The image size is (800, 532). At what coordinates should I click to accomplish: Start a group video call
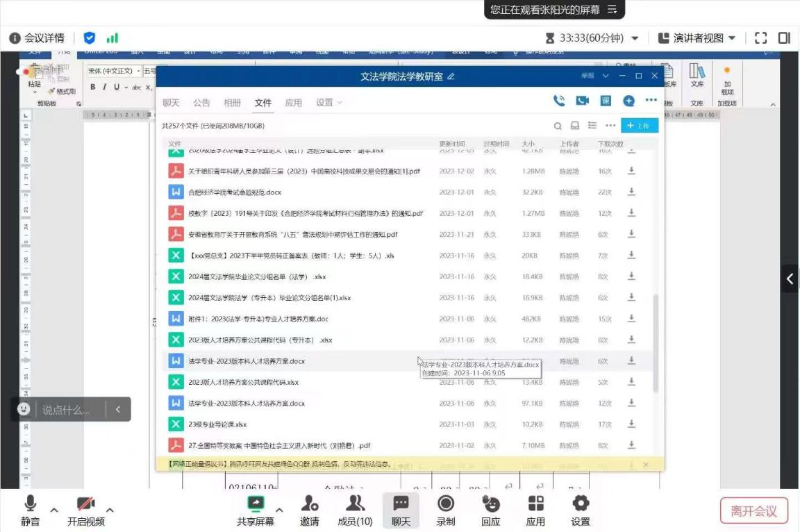(x=582, y=101)
